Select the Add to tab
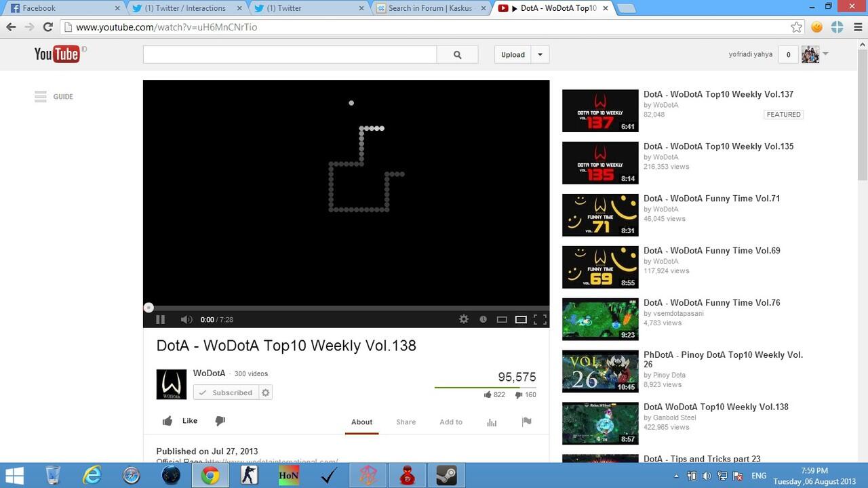The width and height of the screenshot is (868, 488). (451, 422)
